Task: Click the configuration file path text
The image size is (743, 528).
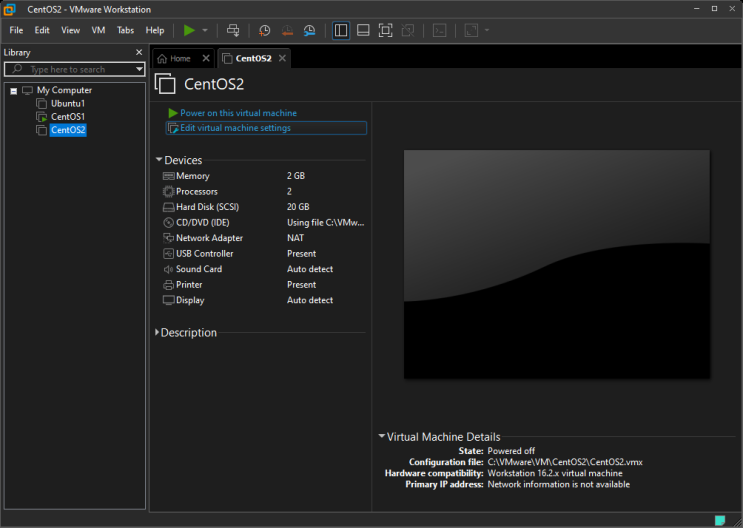Action: coord(565,462)
